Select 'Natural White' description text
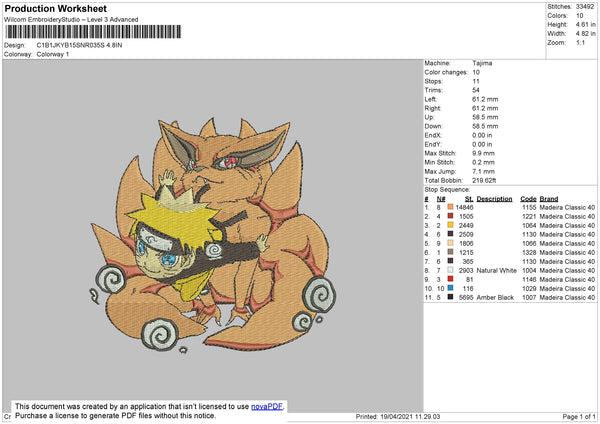Image resolution: width=600 pixels, height=424 pixels. click(x=497, y=271)
